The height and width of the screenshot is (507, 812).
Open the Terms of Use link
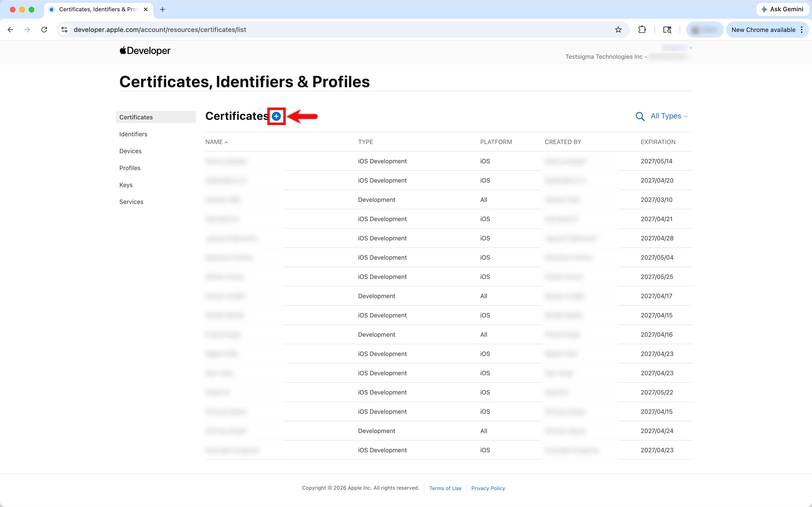point(445,488)
